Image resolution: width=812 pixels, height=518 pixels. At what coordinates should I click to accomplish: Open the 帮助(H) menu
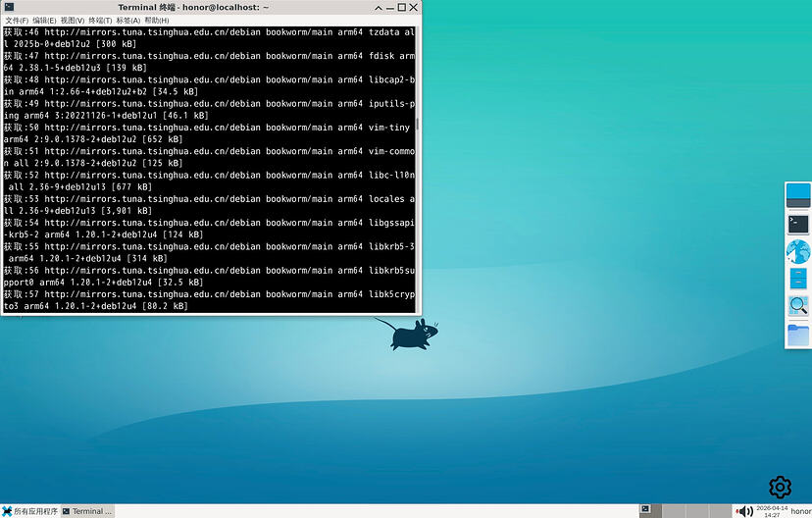(x=156, y=21)
